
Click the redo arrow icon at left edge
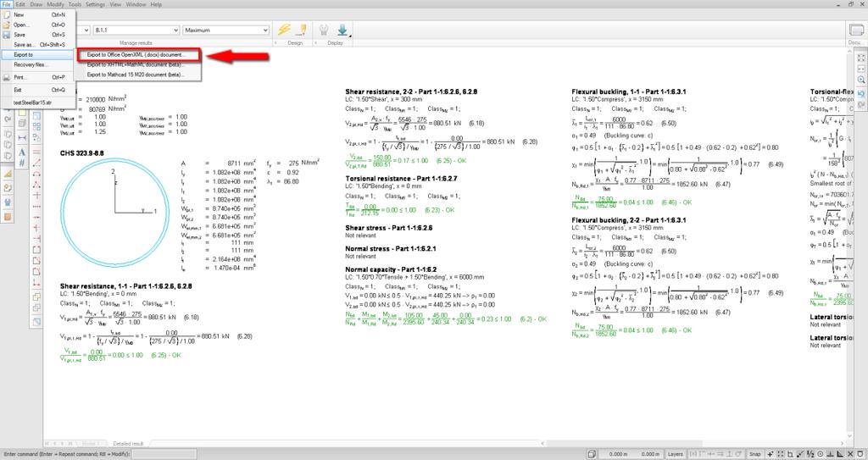pyautogui.click(x=7, y=119)
